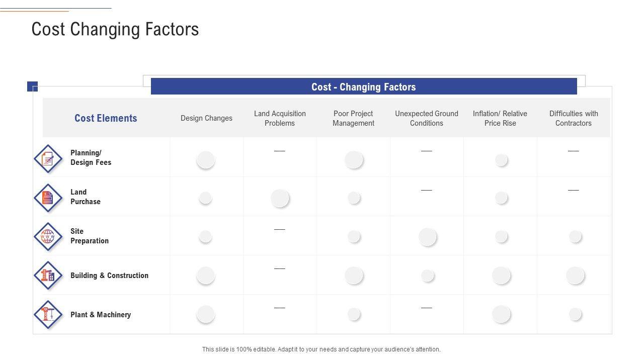Click the Planning/Design Fees document icon
This screenshot has width=644, height=362.
pos(48,159)
